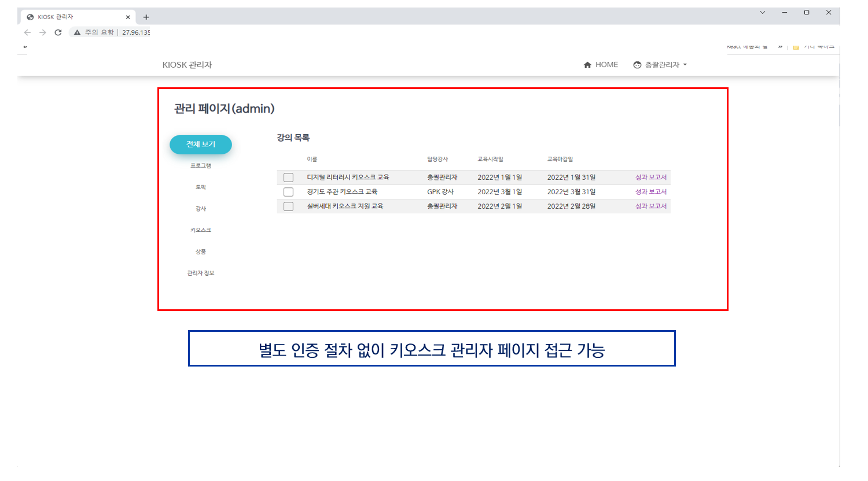
Task: Click the 교육마감일 column header
Action: [x=560, y=160]
